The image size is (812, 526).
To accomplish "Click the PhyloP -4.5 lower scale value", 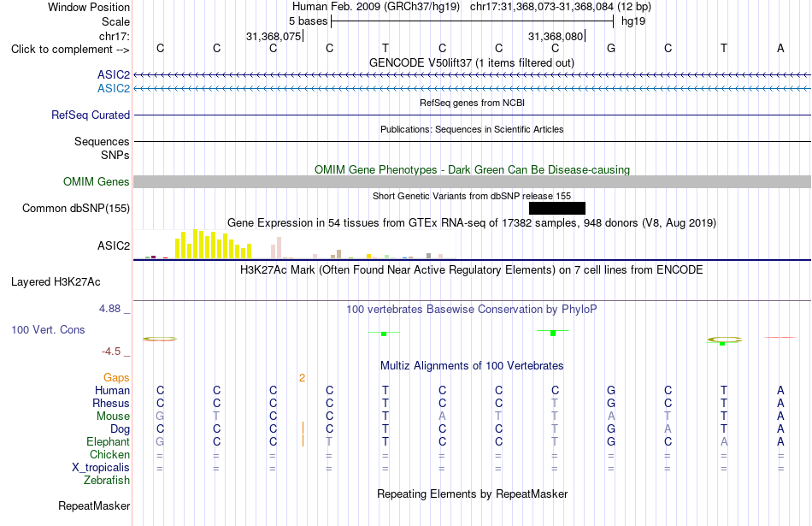I will (111, 352).
